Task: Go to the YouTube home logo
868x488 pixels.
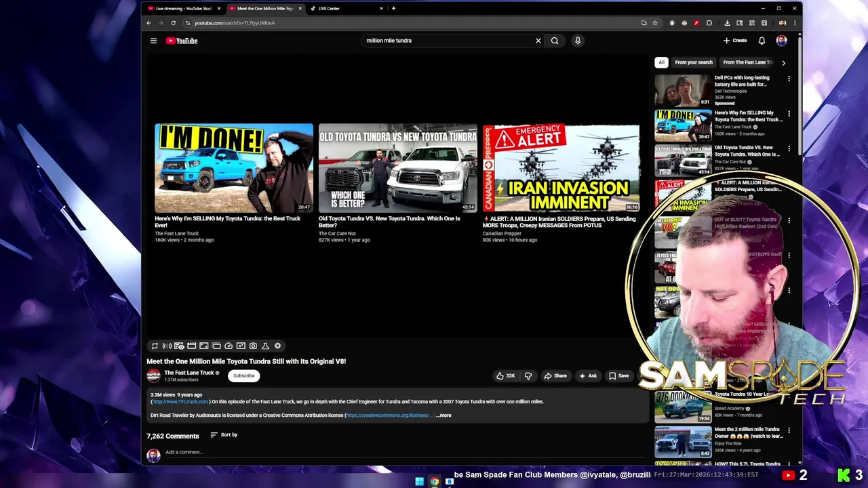Action: [x=182, y=41]
